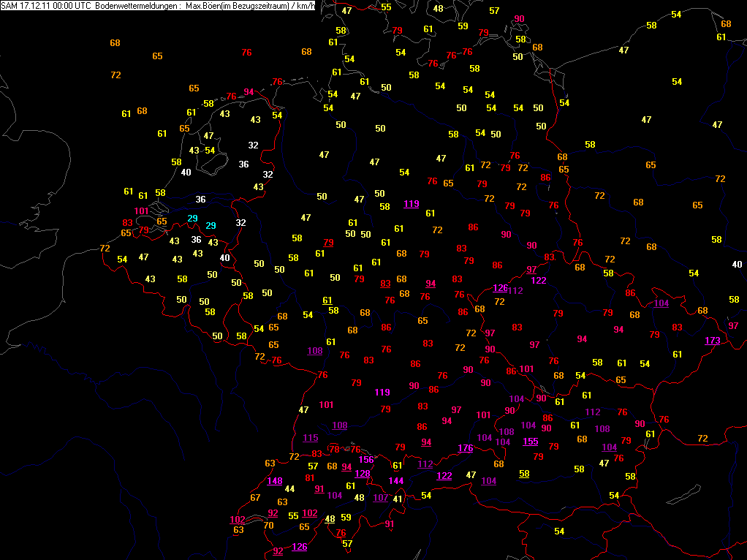The width and height of the screenshot is (747, 560).
Task: Select the underlined 115 reading
Action: click(310, 437)
